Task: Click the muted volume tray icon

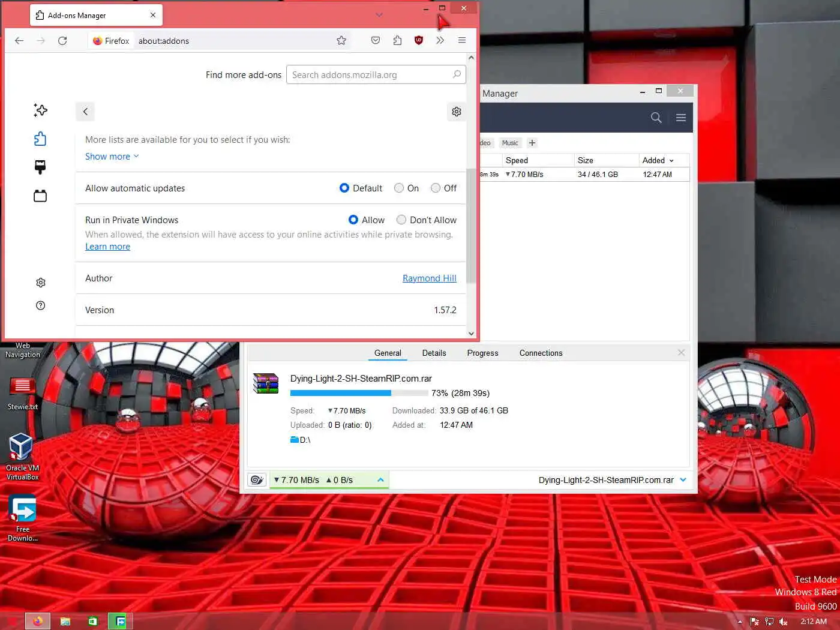Action: coord(783,622)
